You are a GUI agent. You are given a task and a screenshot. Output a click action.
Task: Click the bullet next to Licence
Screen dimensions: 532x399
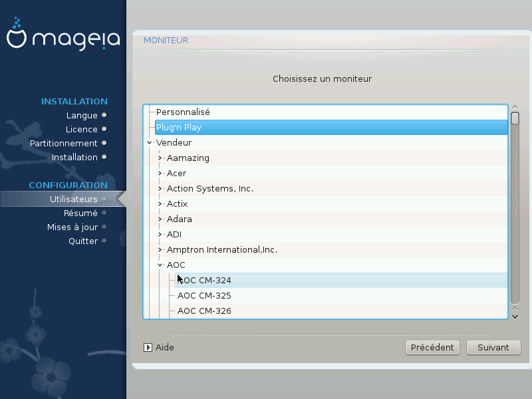point(104,129)
